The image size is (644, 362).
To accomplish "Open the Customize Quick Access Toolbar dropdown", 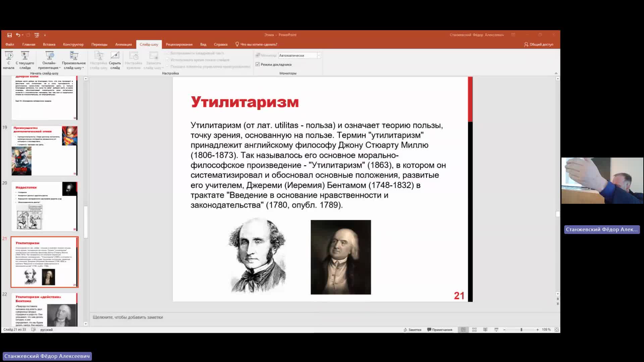I will (x=45, y=35).
